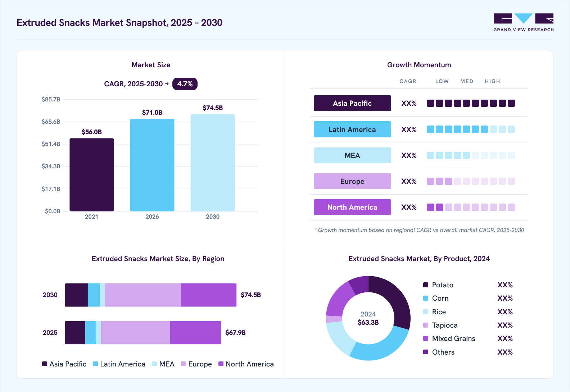Viewport: 570px width, 392px height.
Task: Click Latin America legend swatch in region chart
Action: point(95,364)
